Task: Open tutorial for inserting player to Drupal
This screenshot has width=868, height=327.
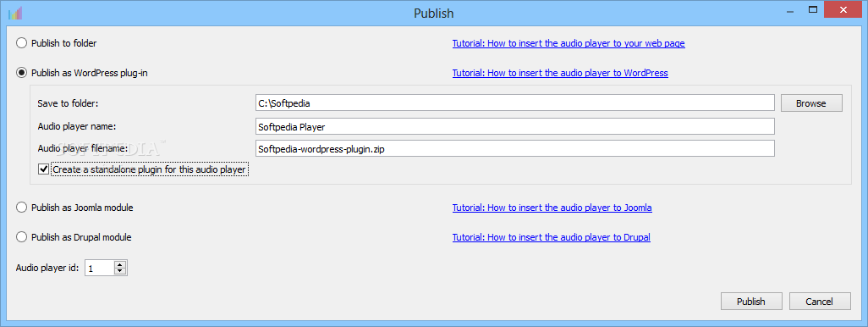Action: [x=552, y=237]
